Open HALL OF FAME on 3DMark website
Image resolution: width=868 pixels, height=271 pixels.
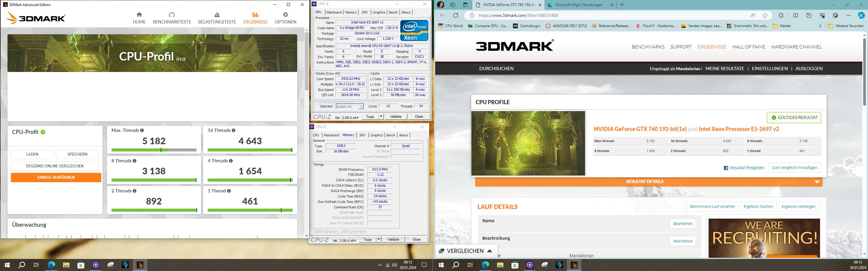point(748,47)
